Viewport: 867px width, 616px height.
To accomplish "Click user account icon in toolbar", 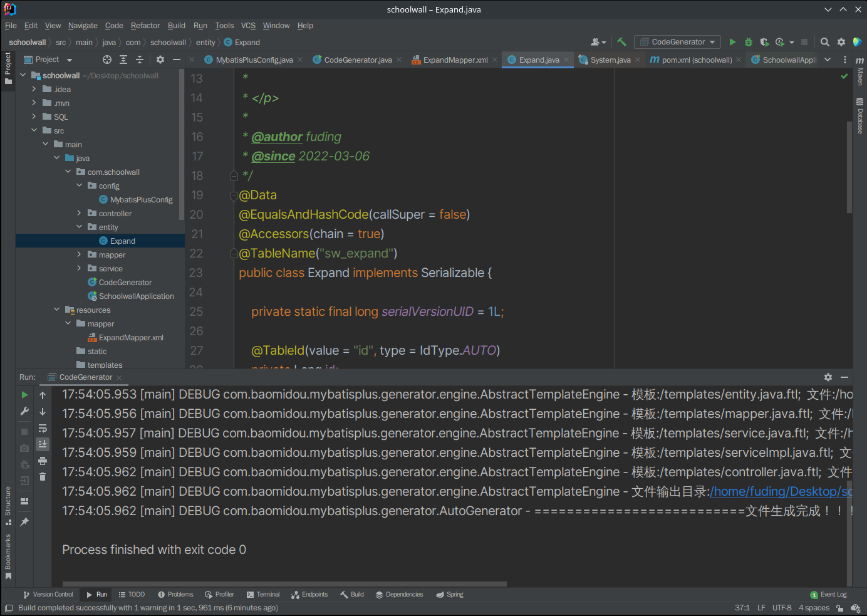I will (x=598, y=42).
